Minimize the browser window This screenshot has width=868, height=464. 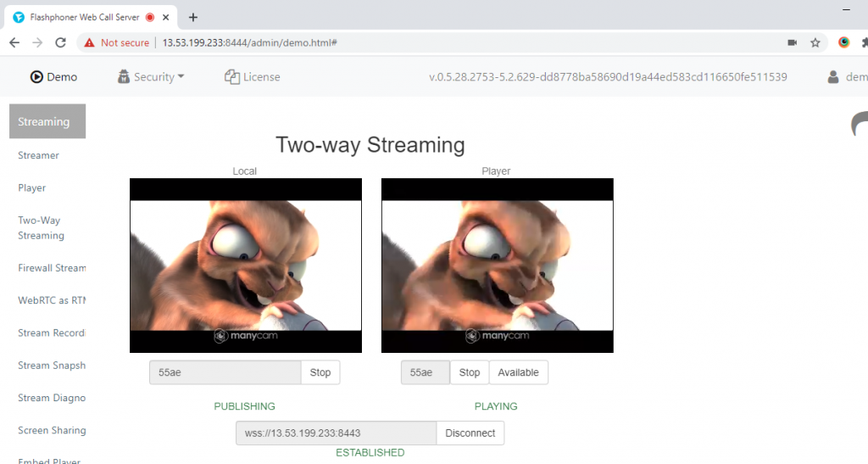(847, 9)
